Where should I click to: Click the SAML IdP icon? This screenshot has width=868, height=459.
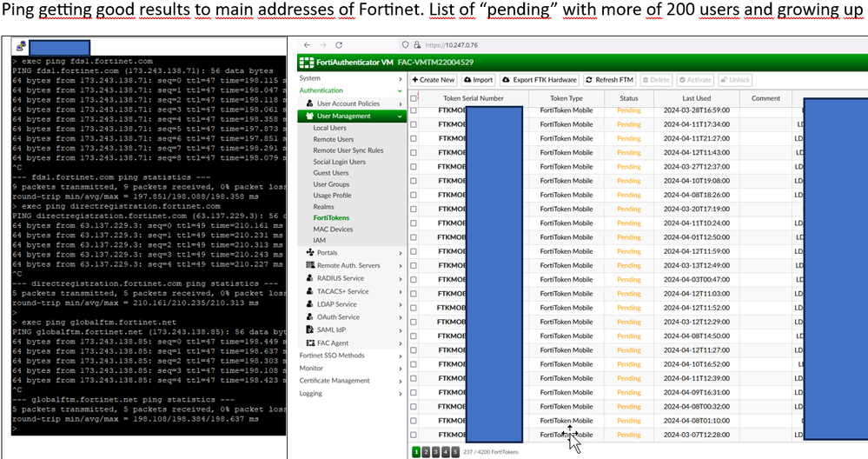pyautogui.click(x=310, y=329)
